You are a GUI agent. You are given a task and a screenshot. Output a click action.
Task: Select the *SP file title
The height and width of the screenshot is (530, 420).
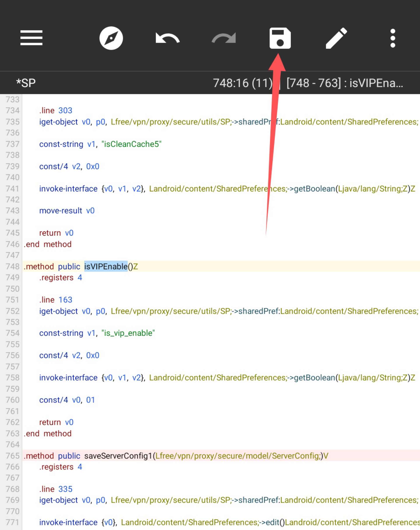[26, 83]
